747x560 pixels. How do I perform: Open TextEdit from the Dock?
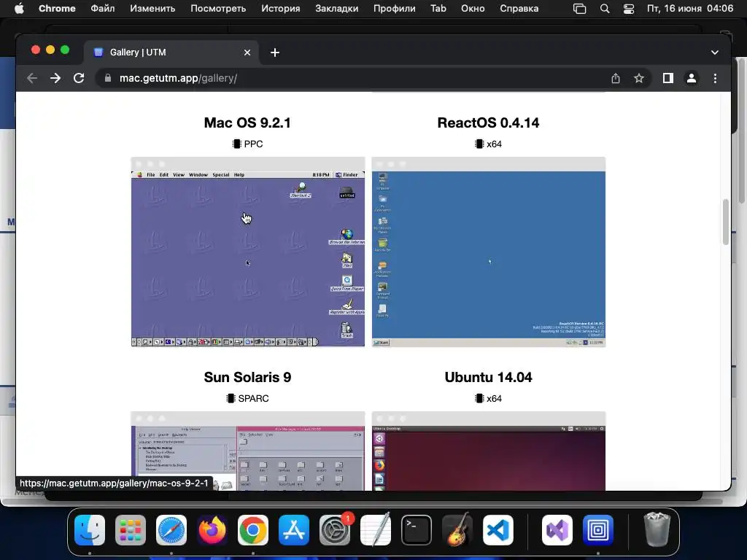(x=376, y=530)
